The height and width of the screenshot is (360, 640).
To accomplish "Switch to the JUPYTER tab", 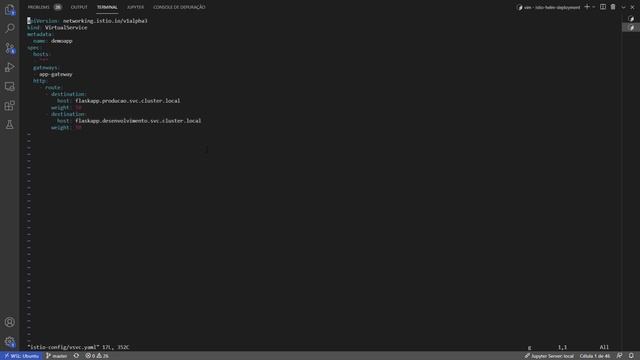I will (x=135, y=7).
